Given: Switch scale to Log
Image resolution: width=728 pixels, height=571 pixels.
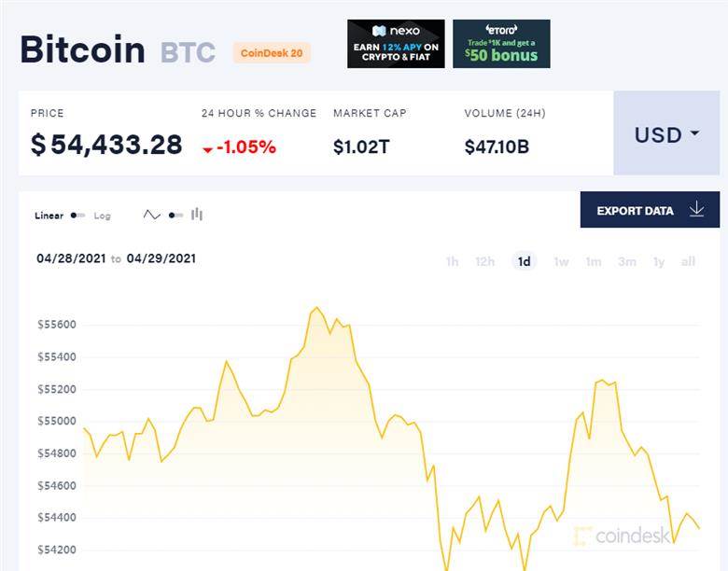Looking at the screenshot, I should click(102, 216).
